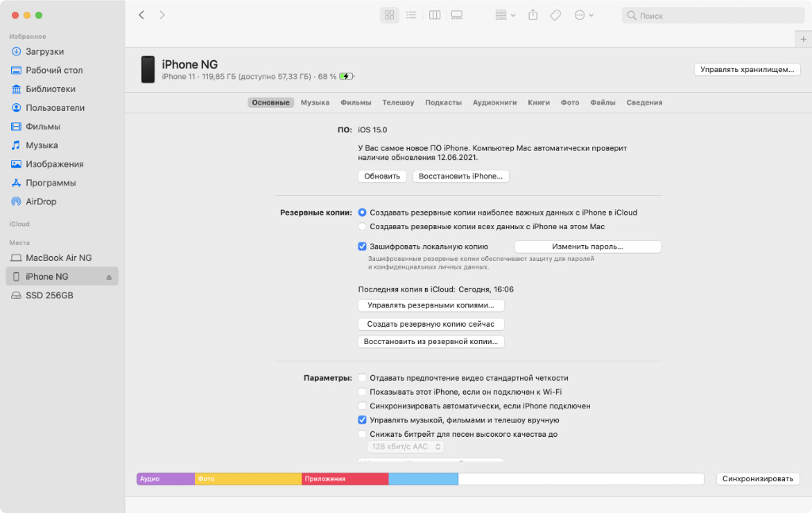Enable standard definition video preference checkbox
This screenshot has height=513, width=812.
362,378
